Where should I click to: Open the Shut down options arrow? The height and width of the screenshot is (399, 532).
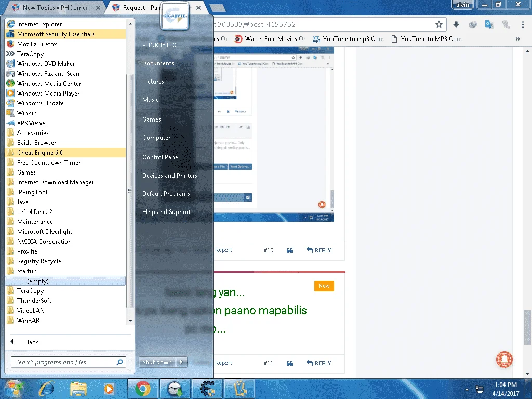point(181,362)
